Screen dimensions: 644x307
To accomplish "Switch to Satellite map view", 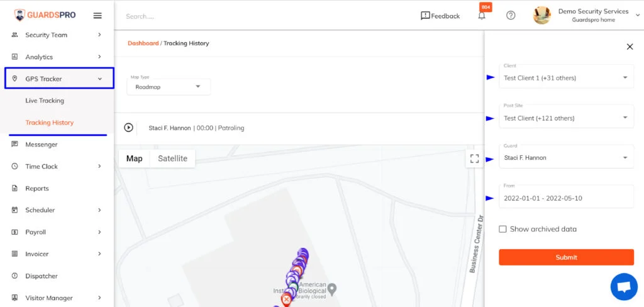I will [172, 159].
